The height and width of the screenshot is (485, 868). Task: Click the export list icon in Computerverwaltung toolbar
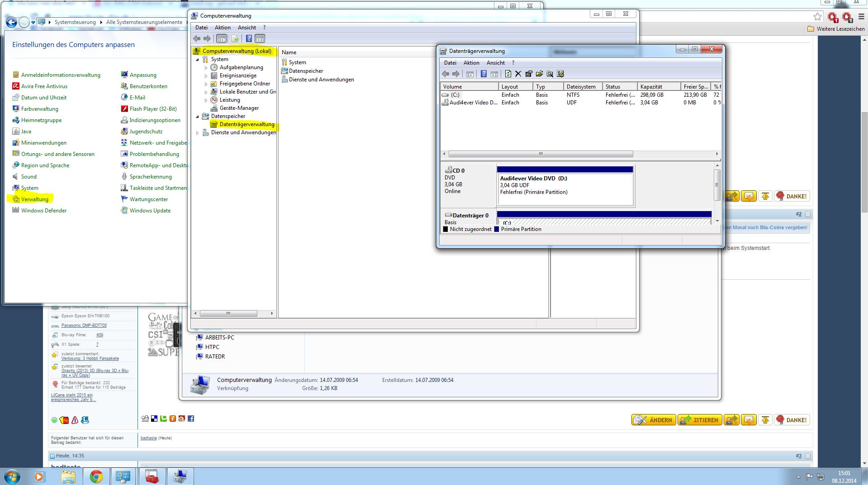(x=235, y=39)
